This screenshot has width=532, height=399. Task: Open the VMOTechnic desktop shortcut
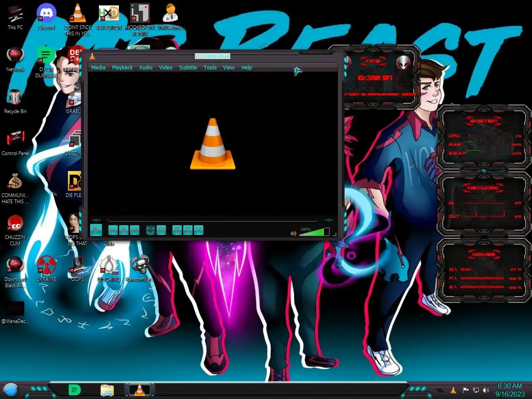(x=171, y=17)
